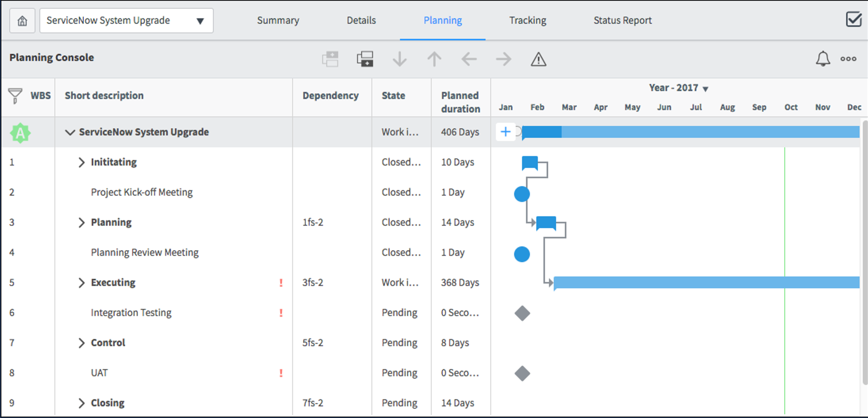This screenshot has height=418, width=868.
Task: Collapse the ServiceNow System Upgrade root row
Action: point(70,132)
